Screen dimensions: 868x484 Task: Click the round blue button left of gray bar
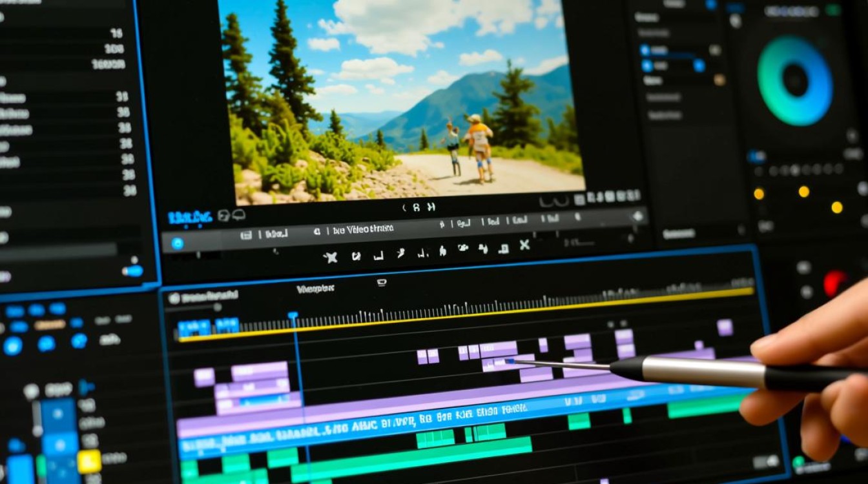(x=177, y=243)
